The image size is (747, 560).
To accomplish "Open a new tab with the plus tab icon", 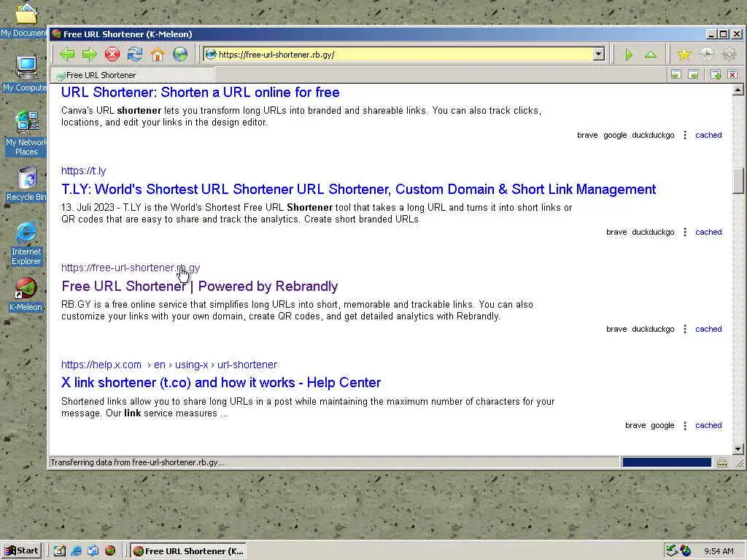I will pyautogui.click(x=716, y=75).
